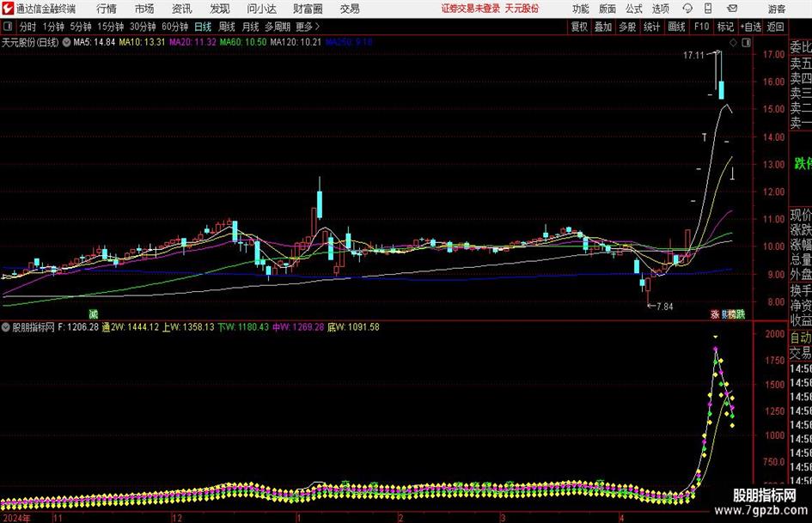Click the 画线 draw line button

click(677, 27)
